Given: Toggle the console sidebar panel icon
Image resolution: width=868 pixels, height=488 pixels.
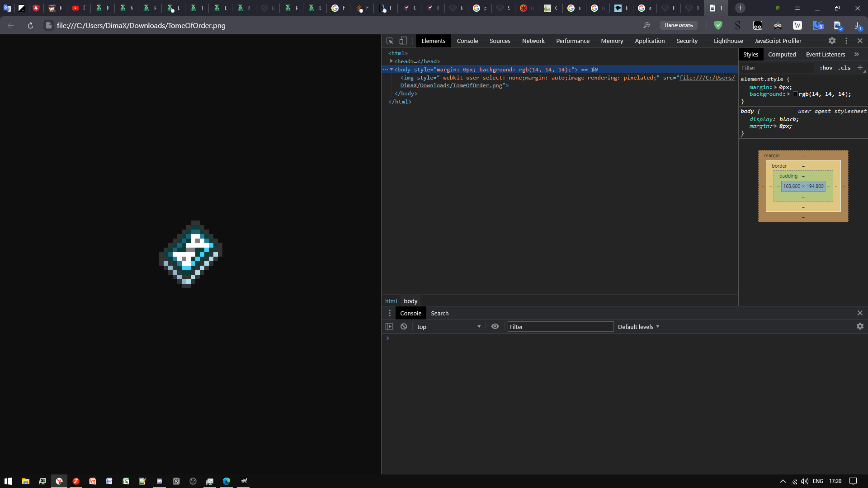Looking at the screenshot, I should [389, 326].
